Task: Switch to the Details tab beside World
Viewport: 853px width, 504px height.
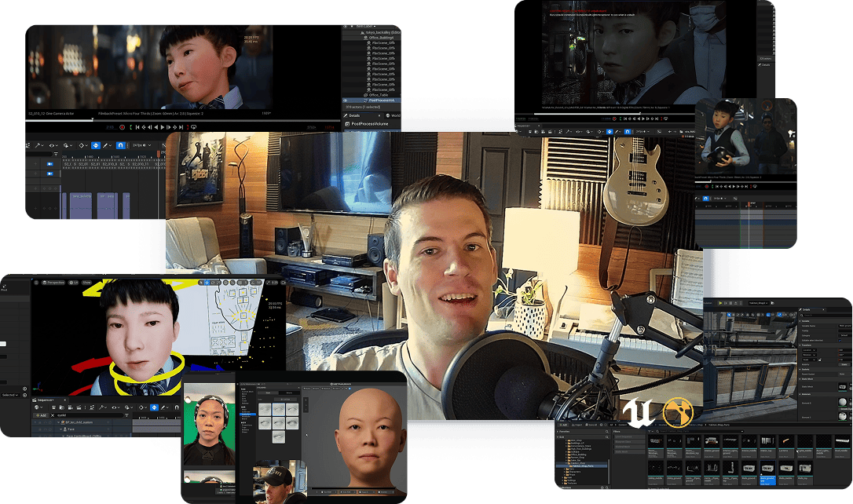Action: click(x=353, y=115)
